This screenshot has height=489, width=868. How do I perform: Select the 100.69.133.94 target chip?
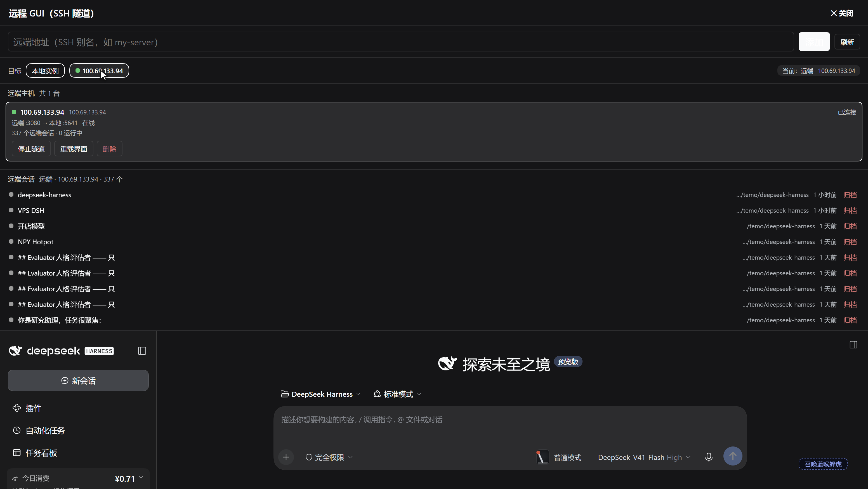pos(99,71)
